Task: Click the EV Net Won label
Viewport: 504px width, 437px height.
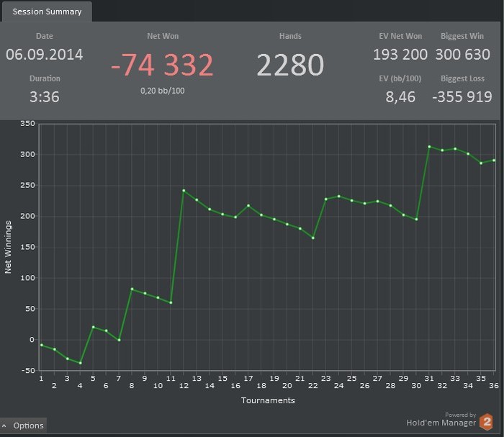Action: (400, 36)
